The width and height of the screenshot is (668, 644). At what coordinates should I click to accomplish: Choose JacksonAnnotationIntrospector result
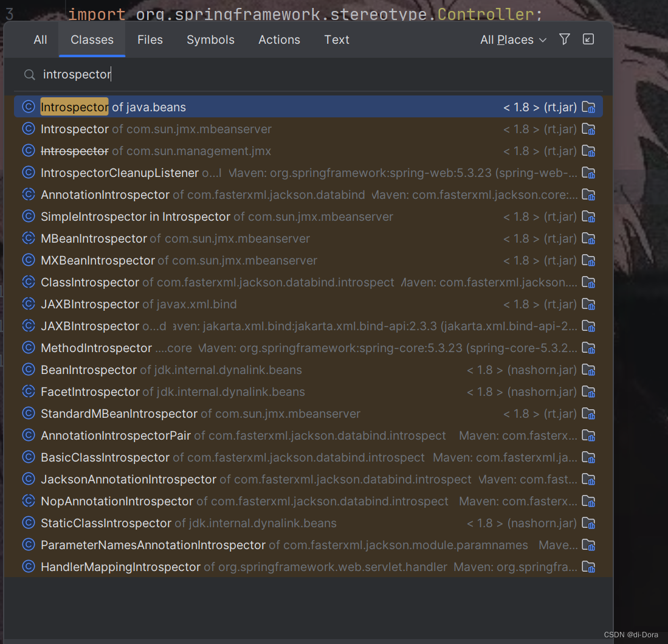308,479
